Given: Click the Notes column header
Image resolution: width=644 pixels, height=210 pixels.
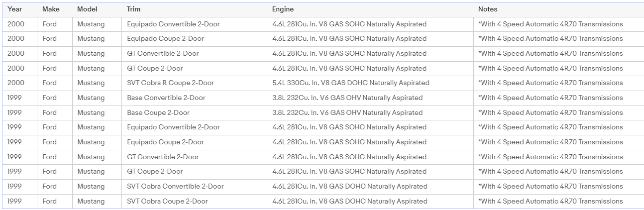Looking at the screenshot, I should coord(488,9).
